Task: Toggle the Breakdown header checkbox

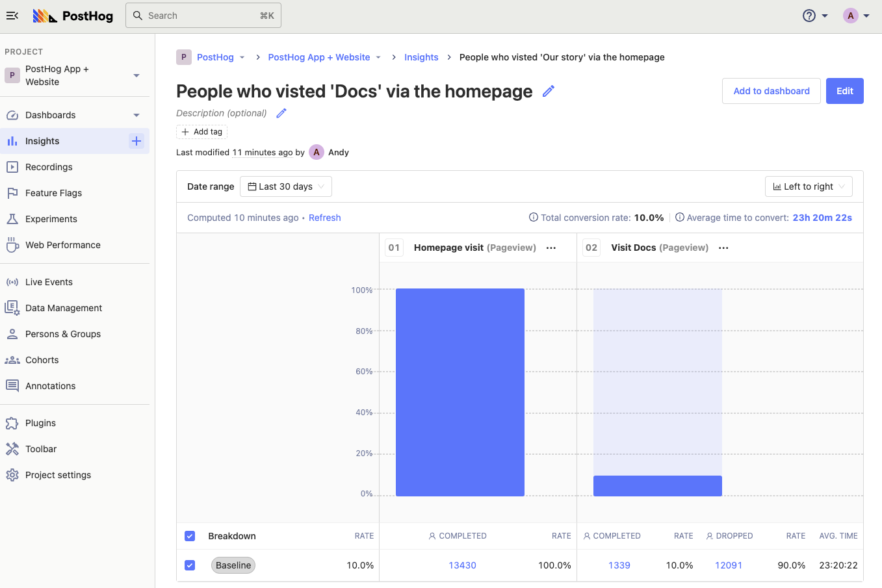Action: (190, 536)
